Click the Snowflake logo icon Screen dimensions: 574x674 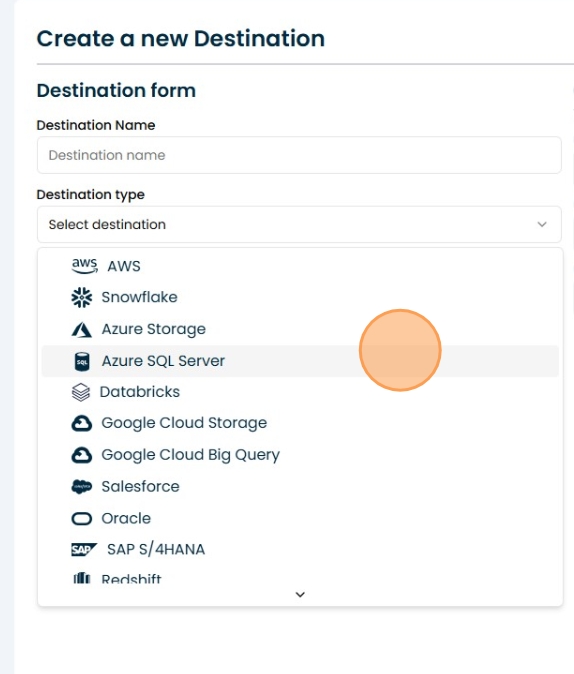(x=82, y=297)
